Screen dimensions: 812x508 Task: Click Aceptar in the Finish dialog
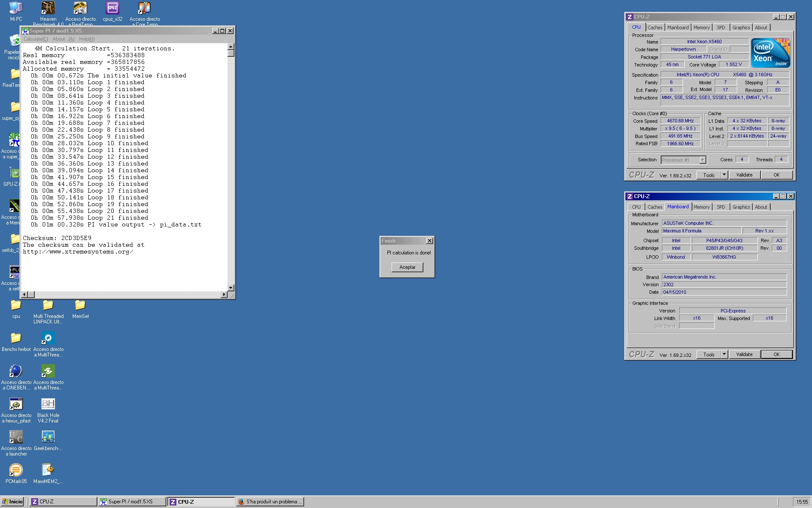[x=407, y=267]
